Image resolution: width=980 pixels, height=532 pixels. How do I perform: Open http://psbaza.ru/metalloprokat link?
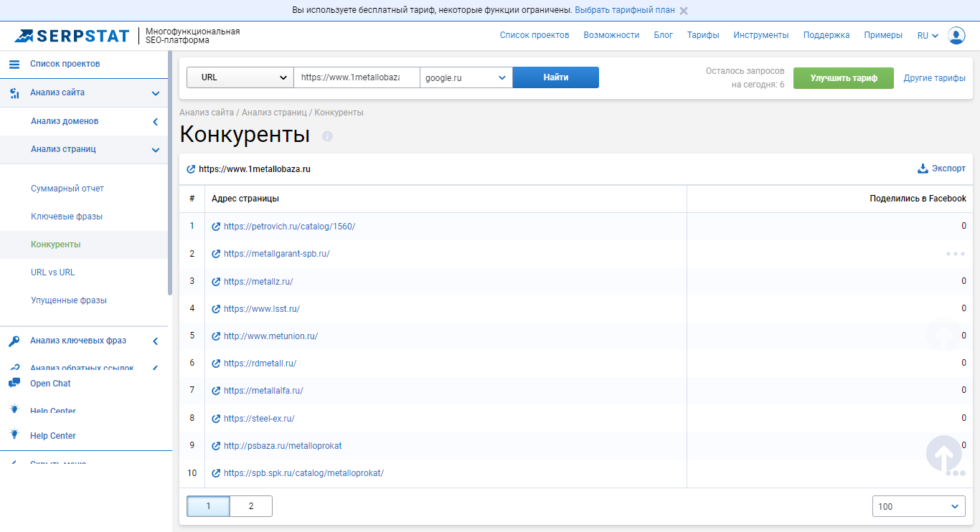(x=283, y=446)
